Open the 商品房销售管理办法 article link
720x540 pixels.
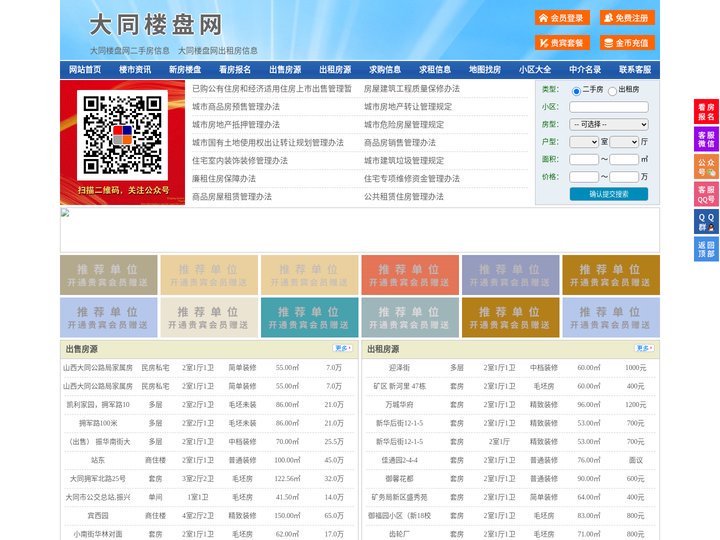click(400, 143)
